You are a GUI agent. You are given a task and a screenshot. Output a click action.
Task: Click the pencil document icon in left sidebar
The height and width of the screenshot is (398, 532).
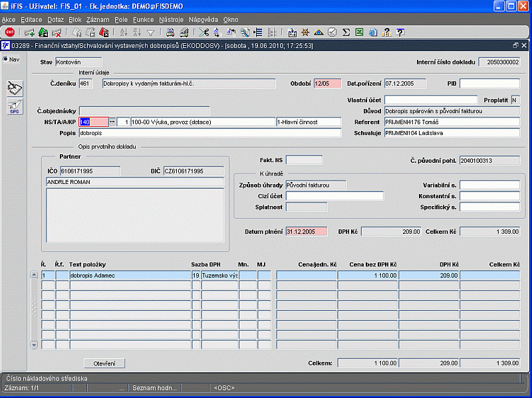[x=15, y=88]
